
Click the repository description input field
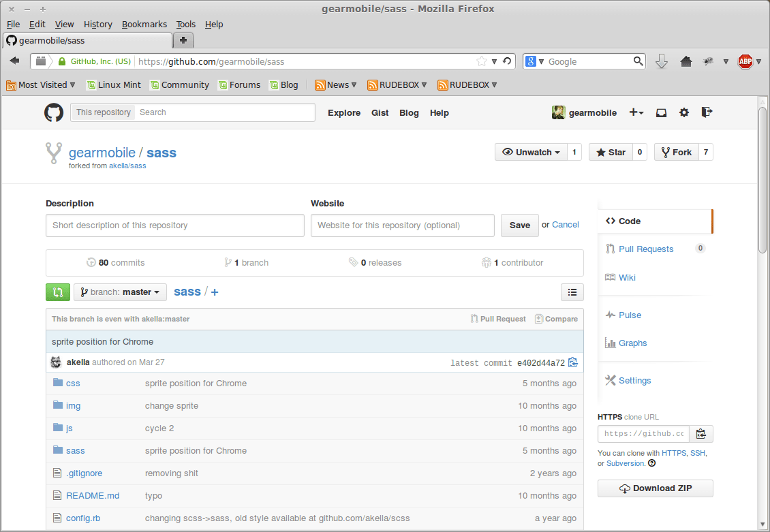pos(174,225)
